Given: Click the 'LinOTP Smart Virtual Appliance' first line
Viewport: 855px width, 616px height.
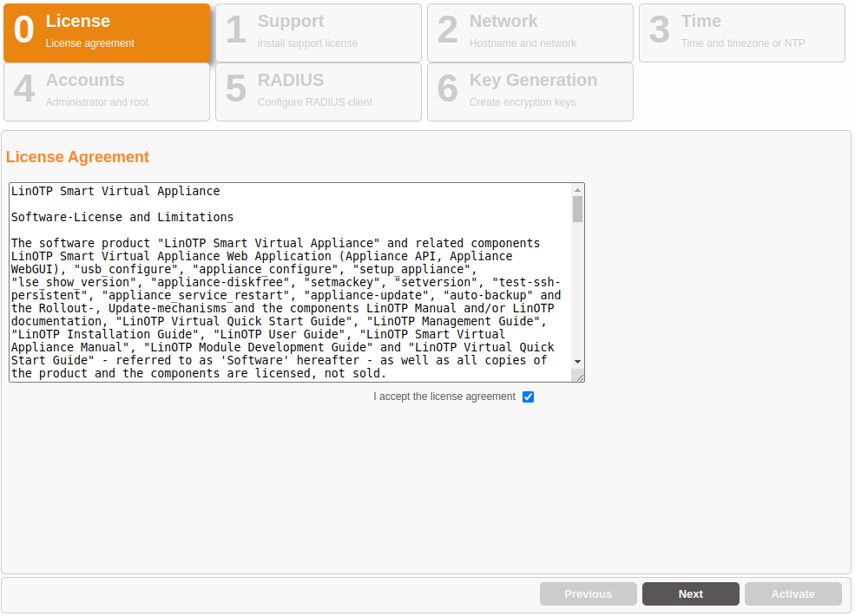Looking at the screenshot, I should point(115,191).
